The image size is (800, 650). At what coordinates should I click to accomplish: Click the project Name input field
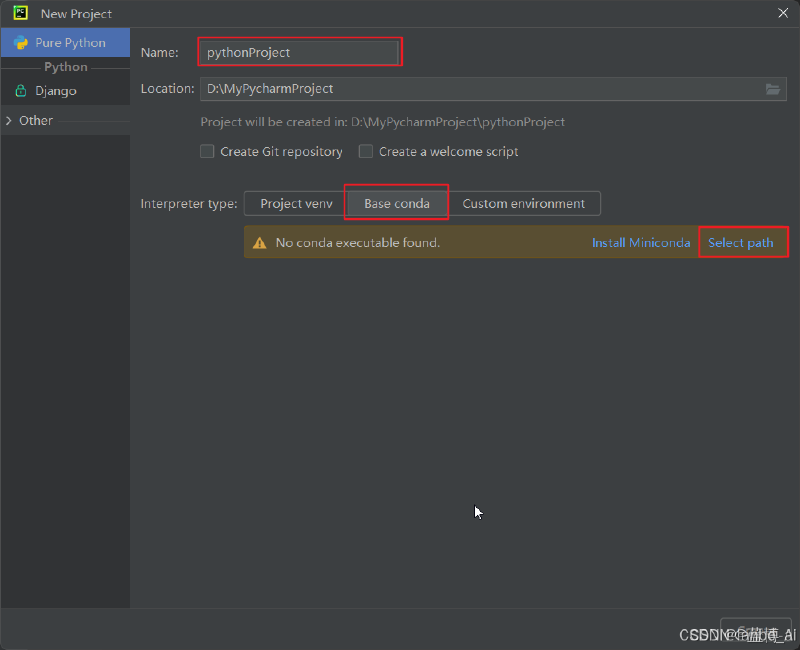pos(299,53)
